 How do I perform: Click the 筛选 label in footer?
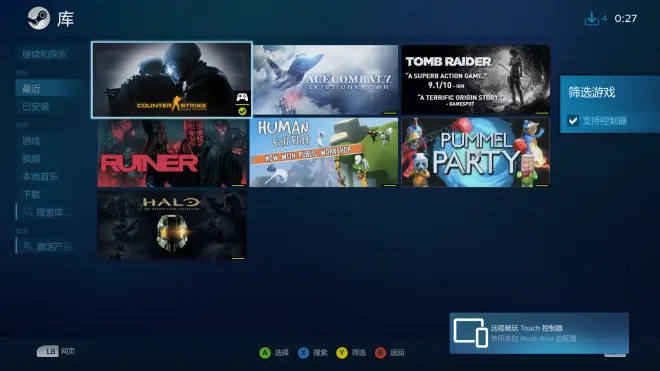[359, 352]
